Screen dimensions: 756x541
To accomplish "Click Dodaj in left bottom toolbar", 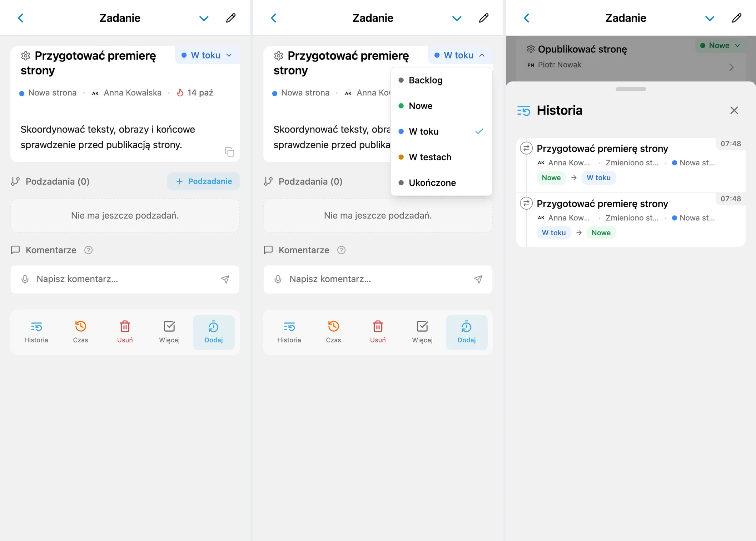I will [214, 332].
